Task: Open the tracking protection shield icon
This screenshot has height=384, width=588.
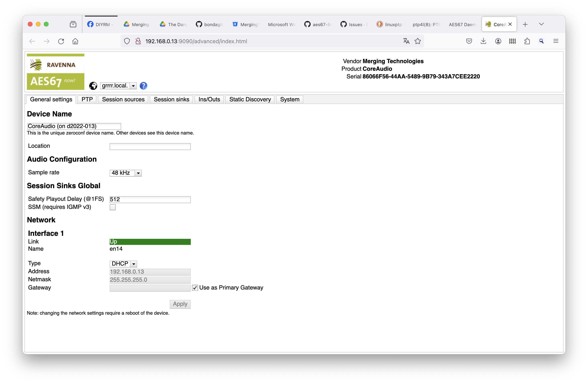Action: [127, 41]
